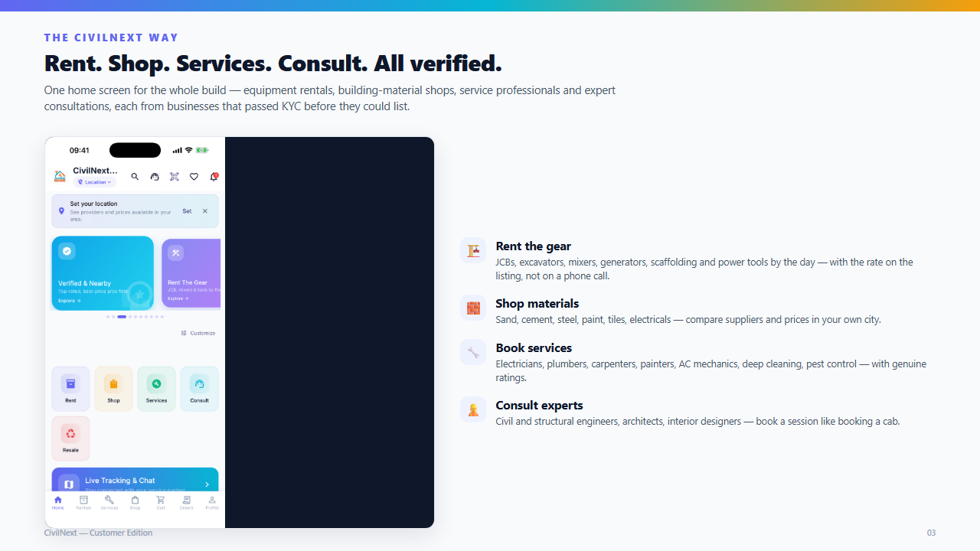Expand the Location dropdown under CivilNext
This screenshot has width=980, height=551.
[x=95, y=182]
